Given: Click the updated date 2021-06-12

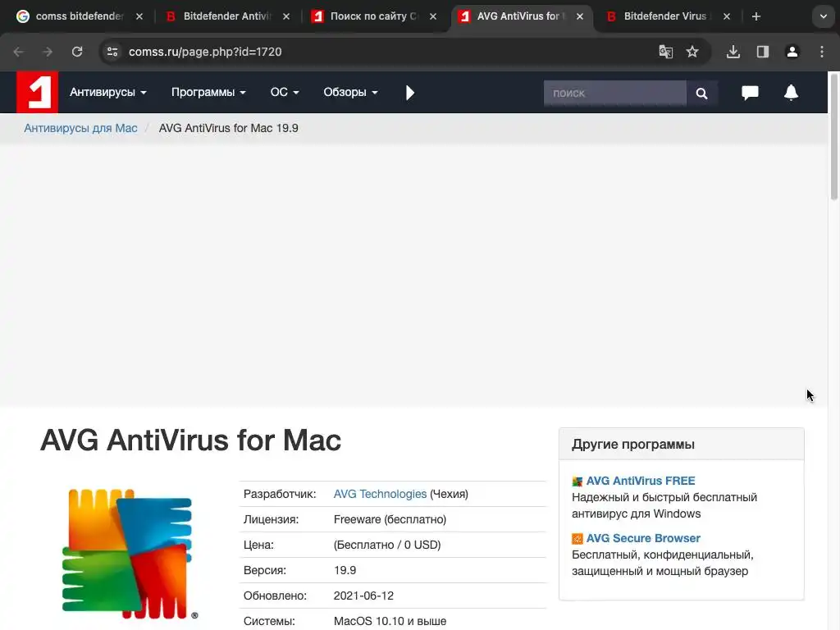Looking at the screenshot, I should click(363, 596).
